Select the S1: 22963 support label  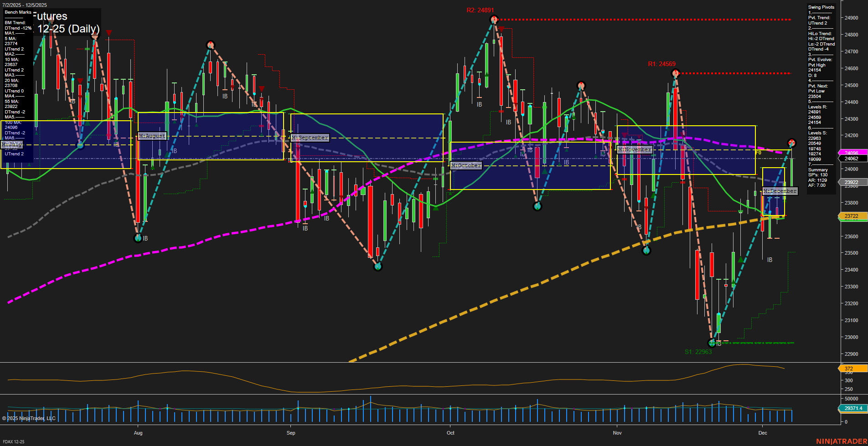(x=699, y=351)
